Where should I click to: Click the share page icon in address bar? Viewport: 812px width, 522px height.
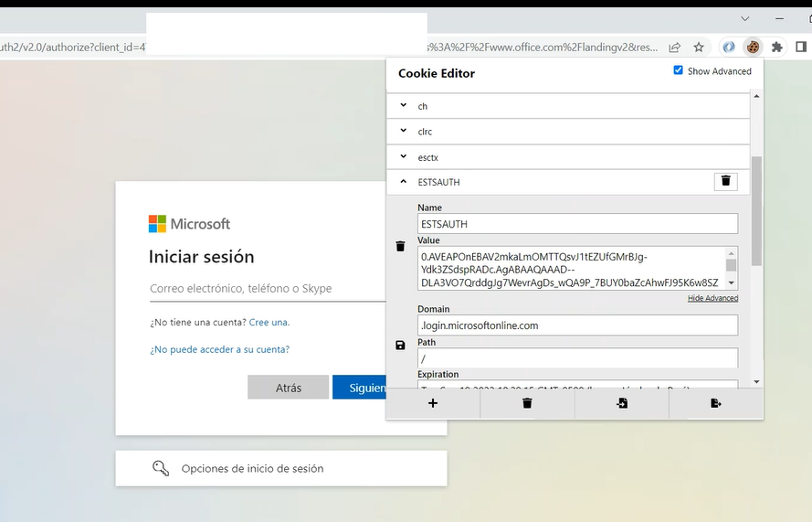(x=674, y=48)
